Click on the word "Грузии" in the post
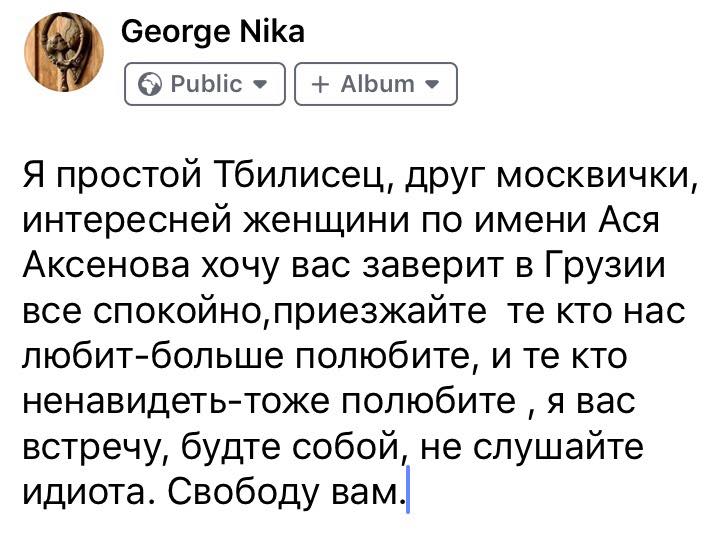 tap(605, 267)
